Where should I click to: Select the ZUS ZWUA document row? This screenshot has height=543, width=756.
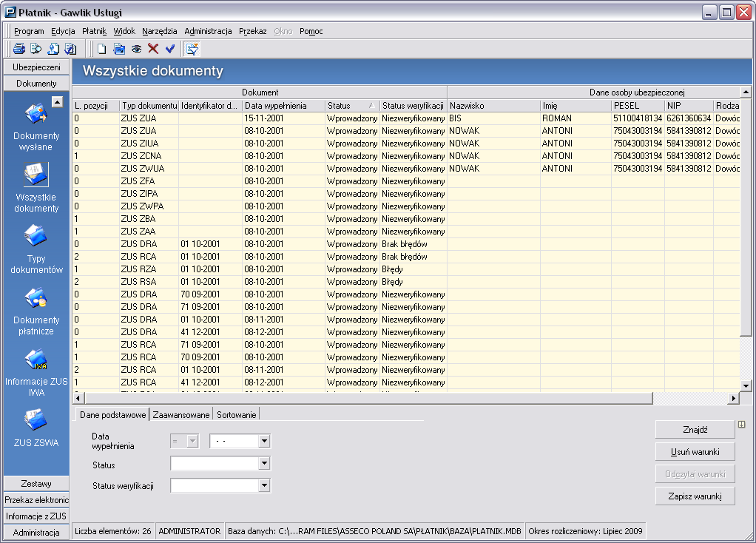pyautogui.click(x=406, y=169)
